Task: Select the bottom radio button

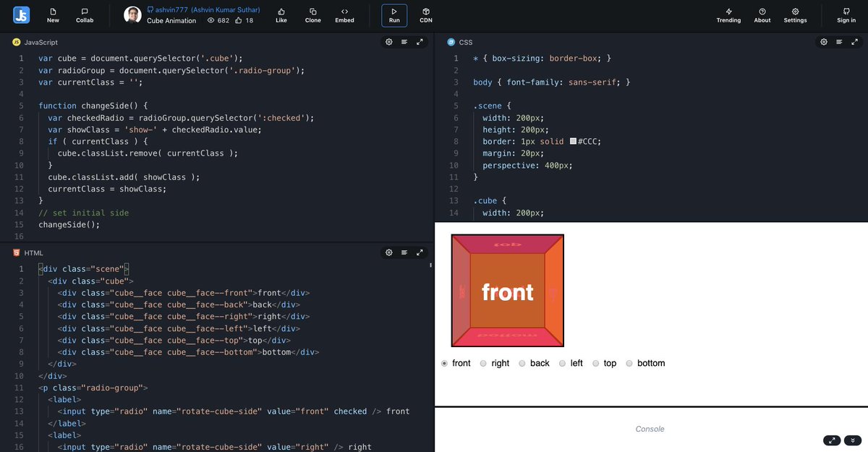Action: tap(629, 363)
